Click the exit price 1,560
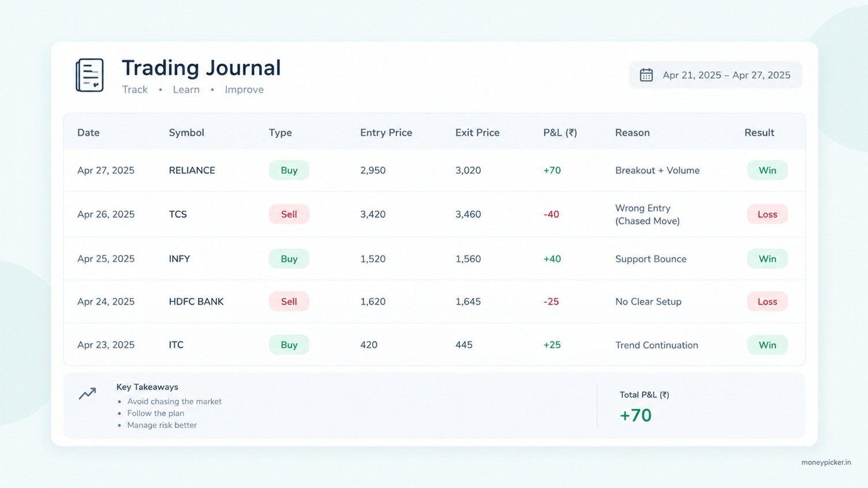This screenshot has height=488, width=868. click(x=468, y=258)
